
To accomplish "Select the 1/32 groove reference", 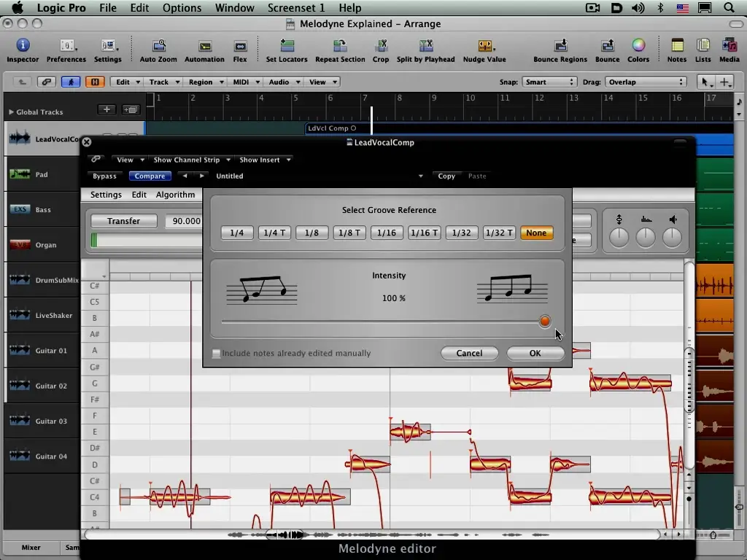I will tap(461, 233).
